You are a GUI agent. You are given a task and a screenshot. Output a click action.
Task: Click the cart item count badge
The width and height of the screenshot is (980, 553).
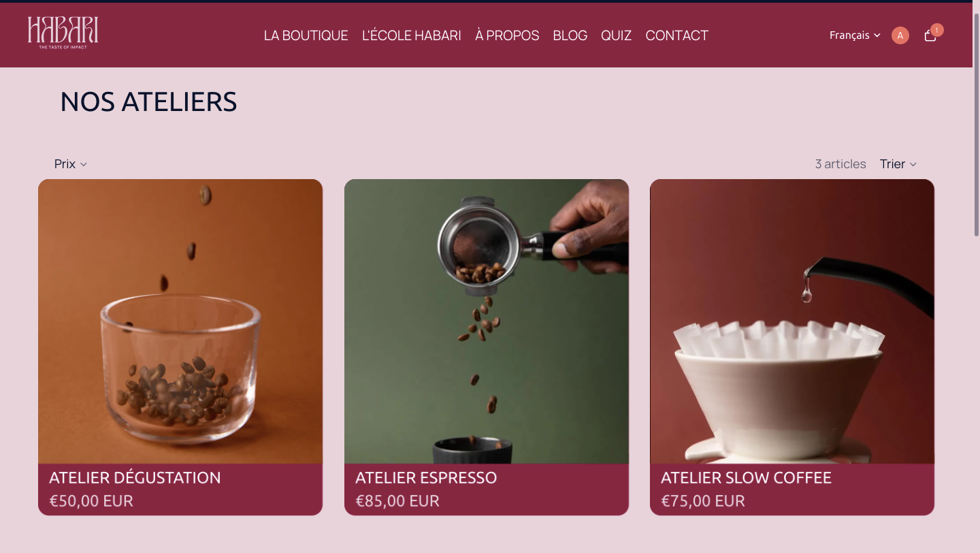point(937,30)
